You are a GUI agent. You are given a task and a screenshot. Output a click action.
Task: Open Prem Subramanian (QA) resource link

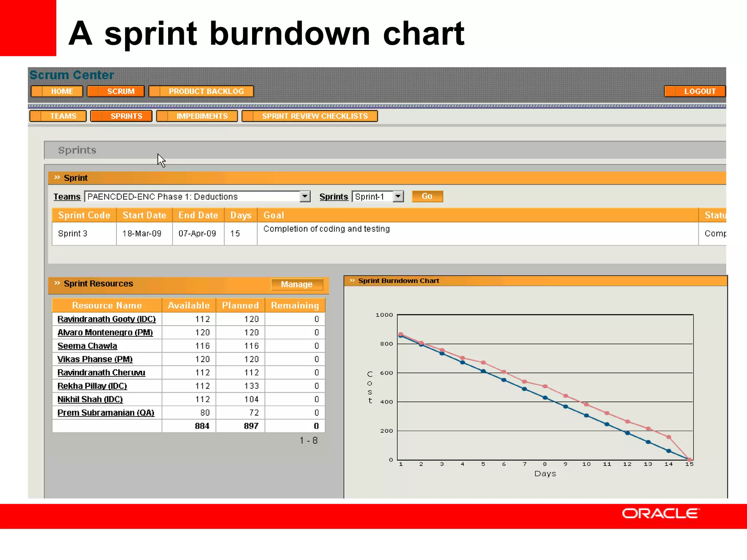(x=106, y=413)
